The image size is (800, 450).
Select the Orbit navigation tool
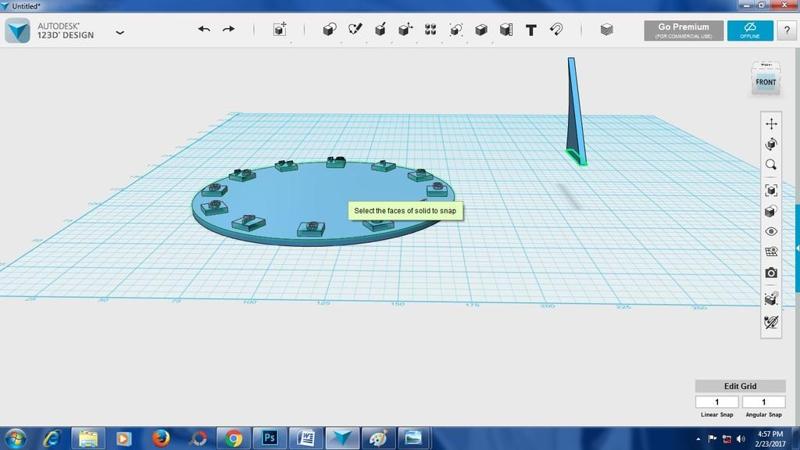[771, 144]
